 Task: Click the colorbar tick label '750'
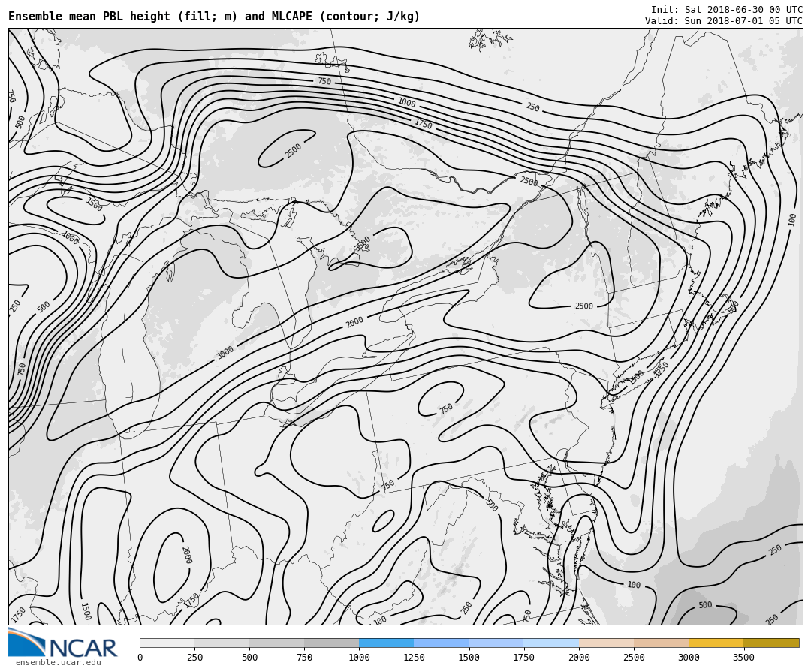pos(305,658)
